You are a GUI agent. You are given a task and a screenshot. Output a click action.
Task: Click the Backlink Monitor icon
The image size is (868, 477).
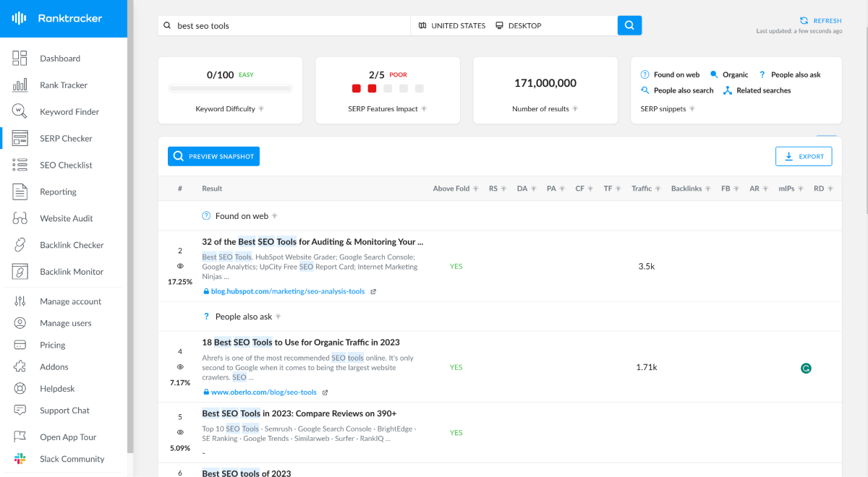(x=20, y=272)
